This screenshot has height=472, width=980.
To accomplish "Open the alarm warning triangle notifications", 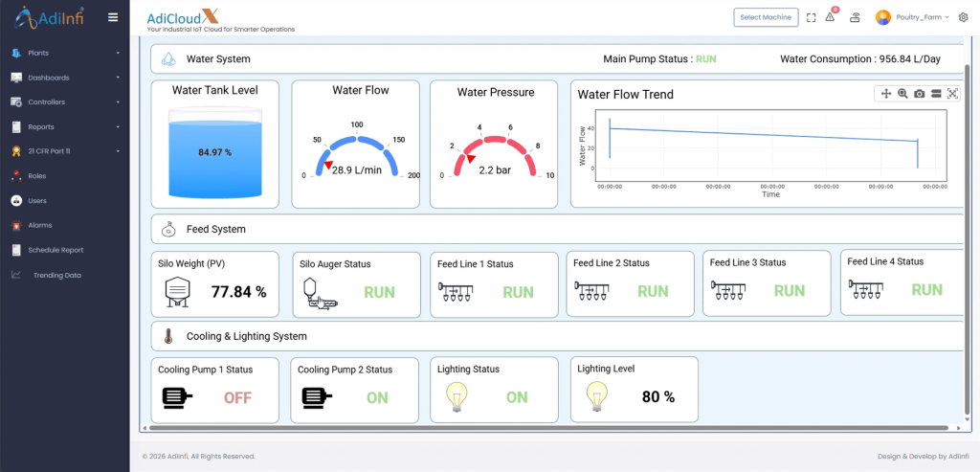I will pos(831,17).
